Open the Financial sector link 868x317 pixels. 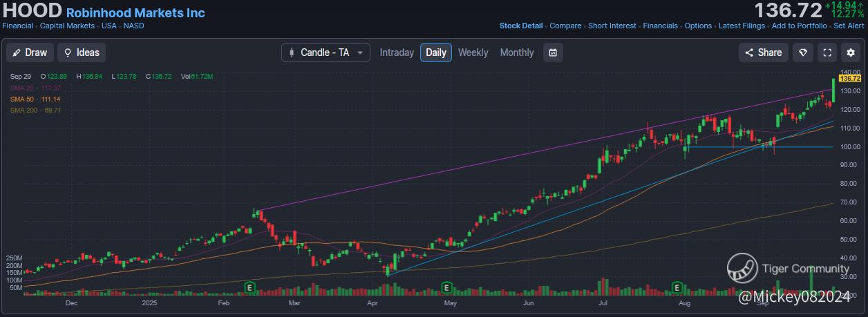[19, 26]
